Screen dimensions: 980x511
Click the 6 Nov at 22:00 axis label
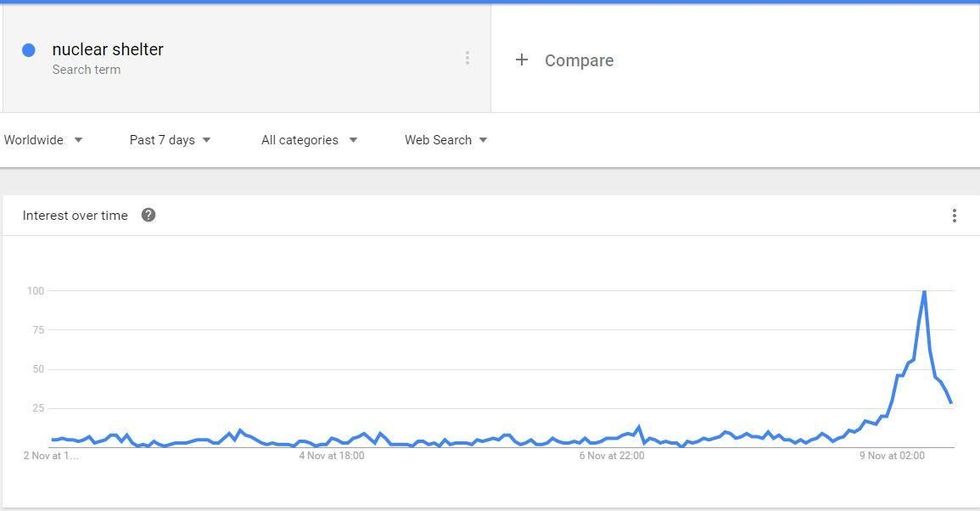point(612,456)
